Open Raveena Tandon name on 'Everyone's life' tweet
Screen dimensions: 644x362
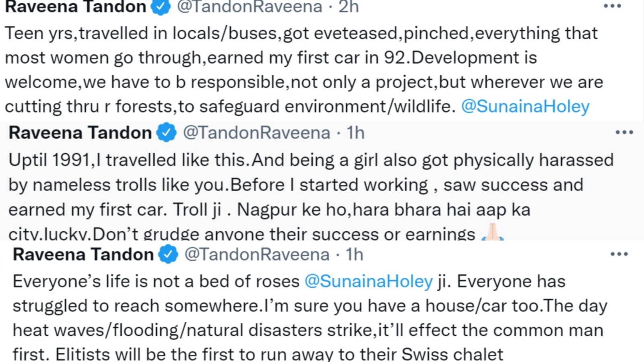point(83,255)
